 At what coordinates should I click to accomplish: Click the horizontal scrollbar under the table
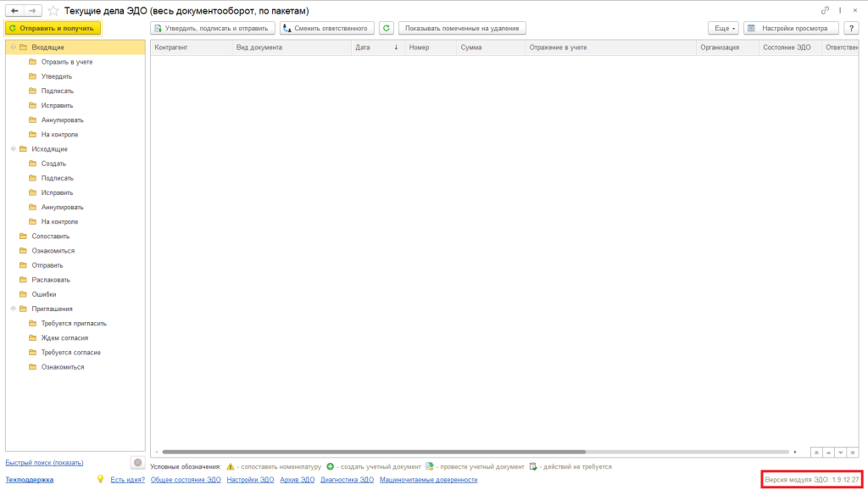click(373, 452)
